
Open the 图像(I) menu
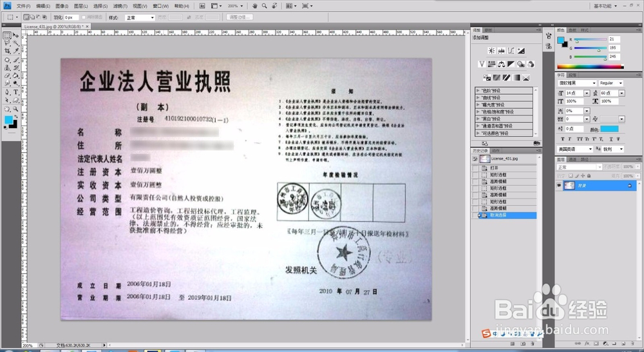pyautogui.click(x=62, y=6)
